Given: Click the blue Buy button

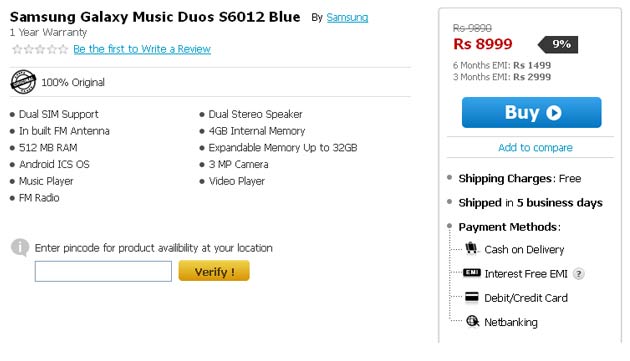Looking at the screenshot, I should pyautogui.click(x=532, y=113).
